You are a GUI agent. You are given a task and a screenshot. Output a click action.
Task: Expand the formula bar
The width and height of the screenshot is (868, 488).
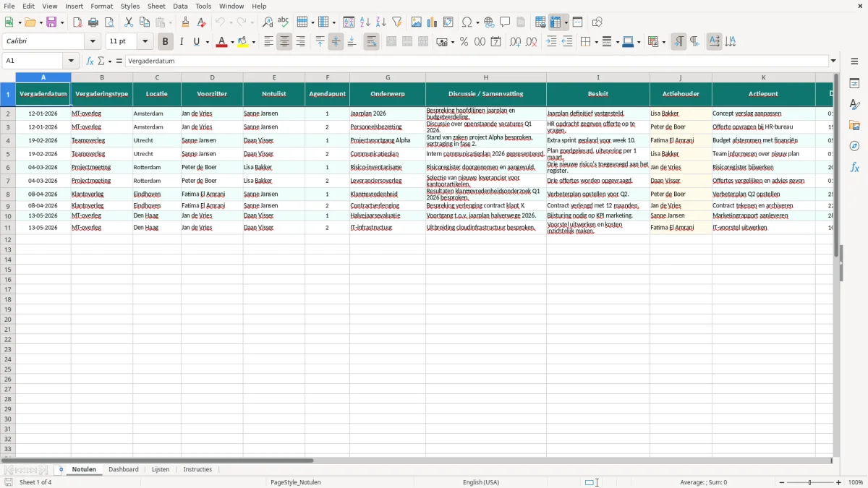(833, 61)
